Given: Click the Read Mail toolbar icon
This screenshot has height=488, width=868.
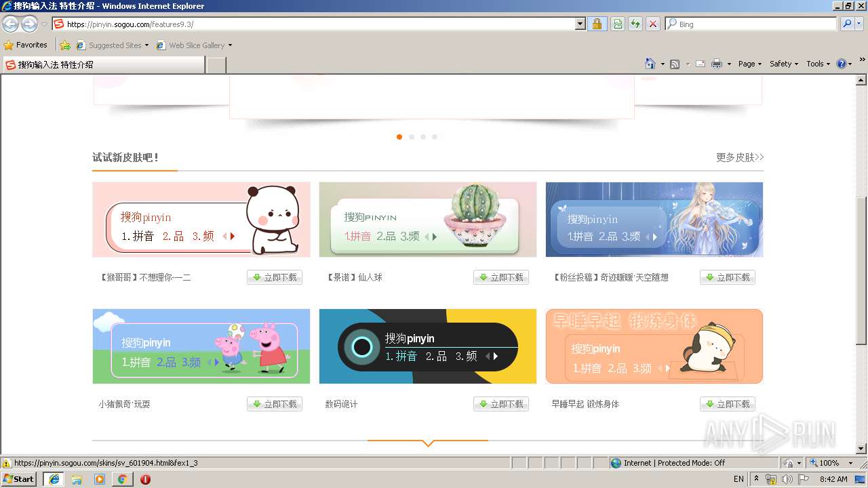Looking at the screenshot, I should [701, 64].
